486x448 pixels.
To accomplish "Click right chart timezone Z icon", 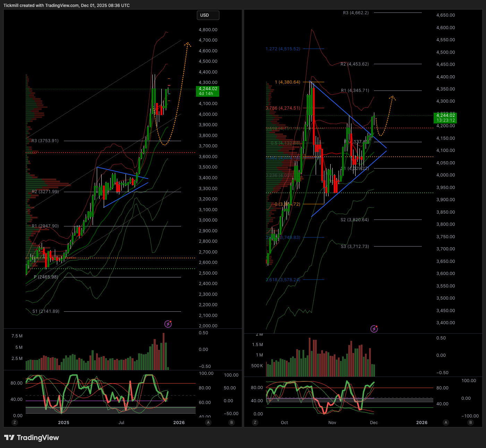I will tap(255, 422).
